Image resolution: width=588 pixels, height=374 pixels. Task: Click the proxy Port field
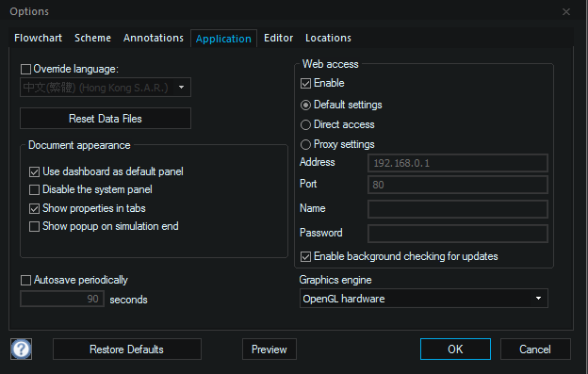pos(458,185)
